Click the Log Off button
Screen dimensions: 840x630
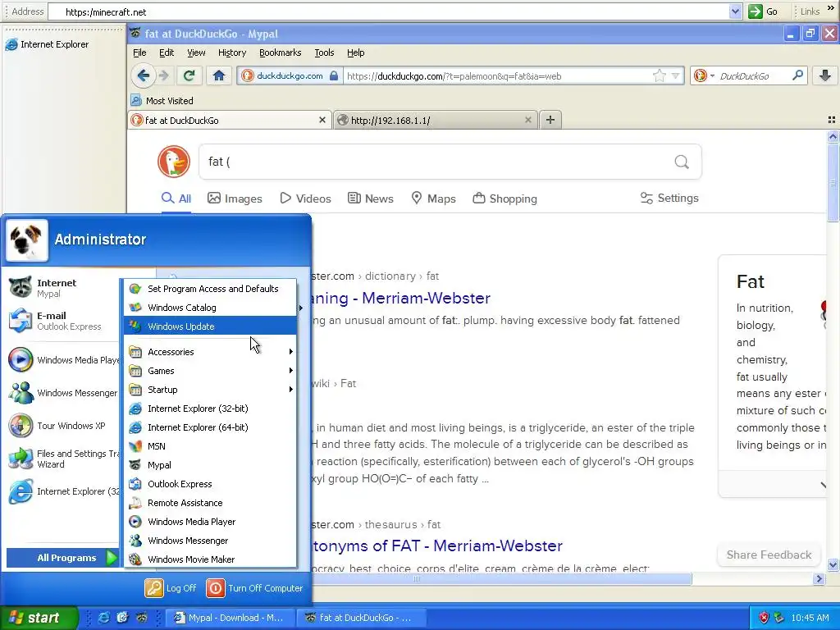[171, 587]
